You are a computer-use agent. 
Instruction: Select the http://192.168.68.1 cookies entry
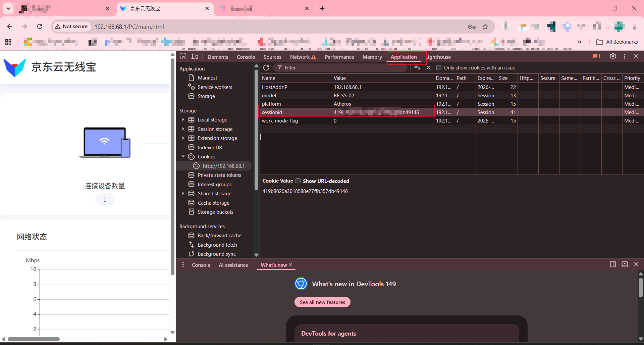223,166
